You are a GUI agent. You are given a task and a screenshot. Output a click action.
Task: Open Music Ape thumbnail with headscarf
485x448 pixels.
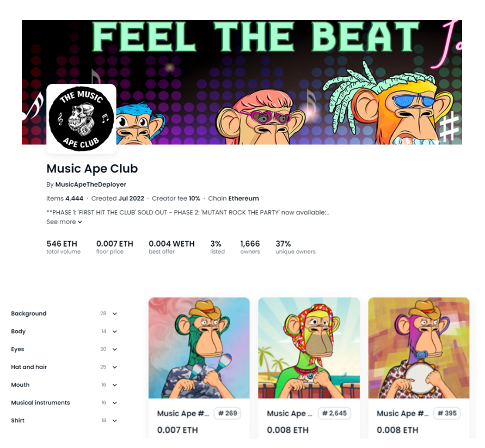(309, 348)
